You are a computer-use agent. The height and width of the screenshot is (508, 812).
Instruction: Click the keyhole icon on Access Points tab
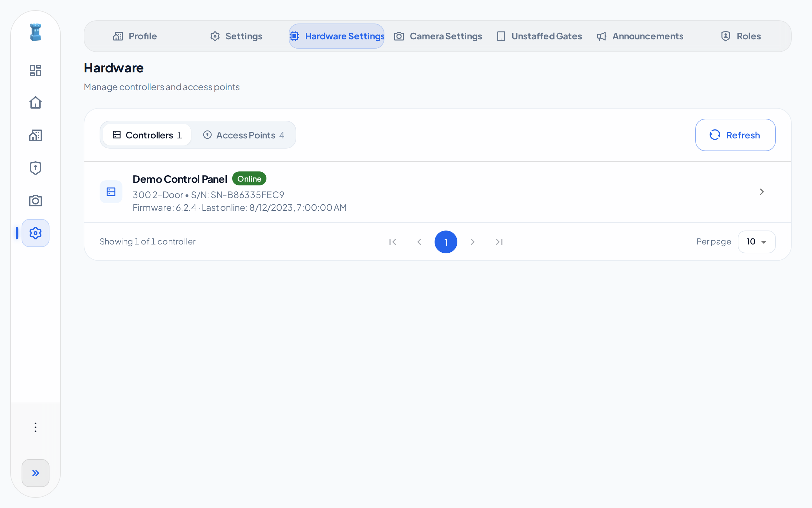(207, 135)
